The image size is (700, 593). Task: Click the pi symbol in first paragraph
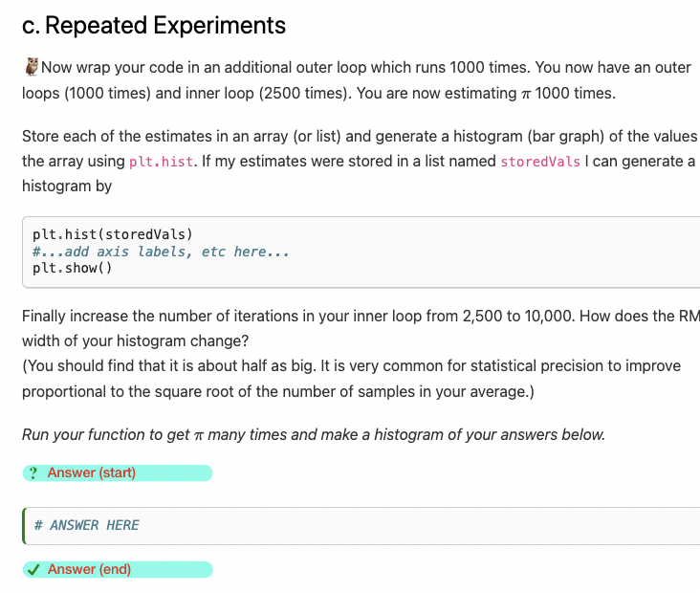coord(525,94)
